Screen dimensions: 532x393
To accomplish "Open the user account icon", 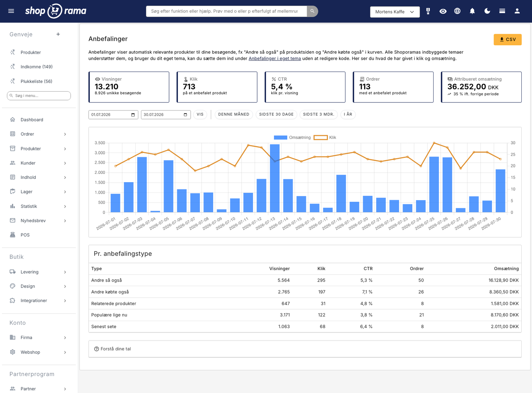I will pos(517,11).
